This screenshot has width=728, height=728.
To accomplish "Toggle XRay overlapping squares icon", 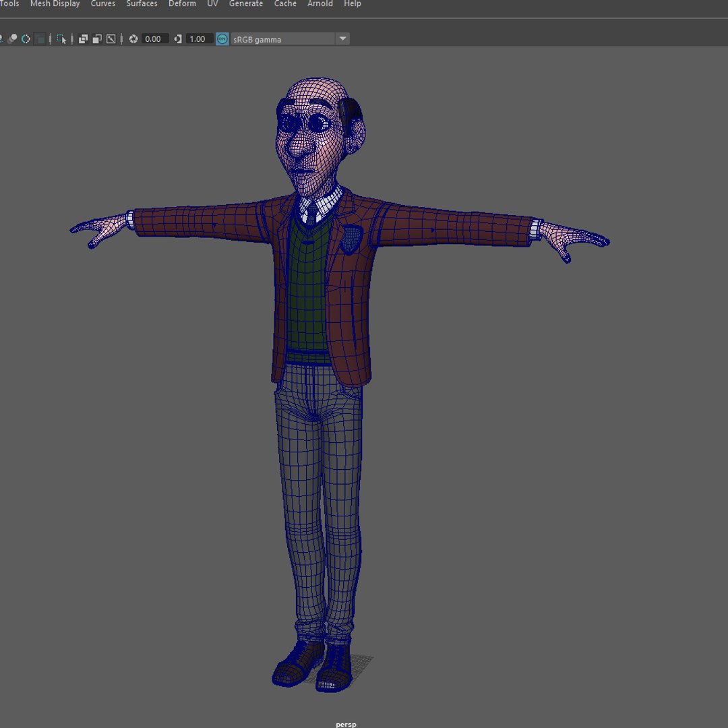I will click(x=83, y=39).
